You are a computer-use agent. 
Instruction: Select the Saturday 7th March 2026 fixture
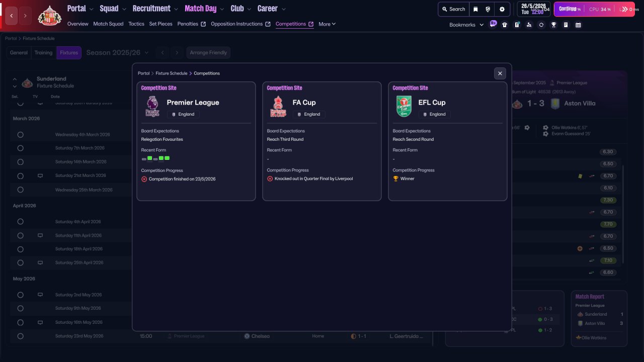click(21, 148)
